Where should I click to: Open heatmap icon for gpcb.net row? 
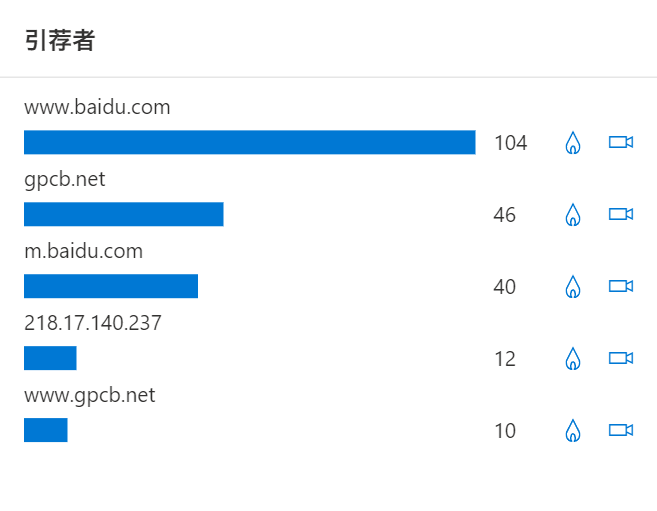[x=573, y=215]
